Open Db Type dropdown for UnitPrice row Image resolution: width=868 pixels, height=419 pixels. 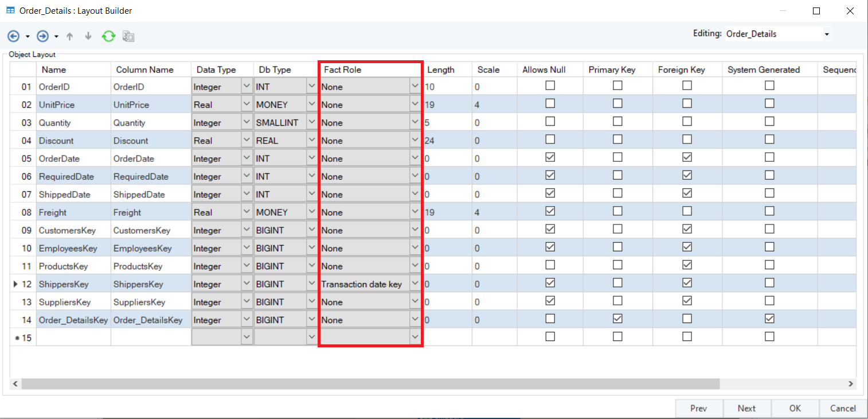[x=312, y=104]
